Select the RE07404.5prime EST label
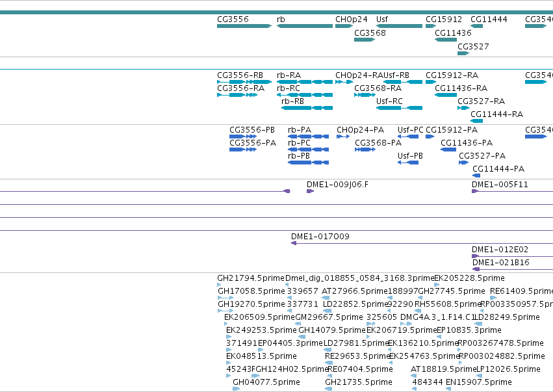553x392 pixels. coord(360,369)
